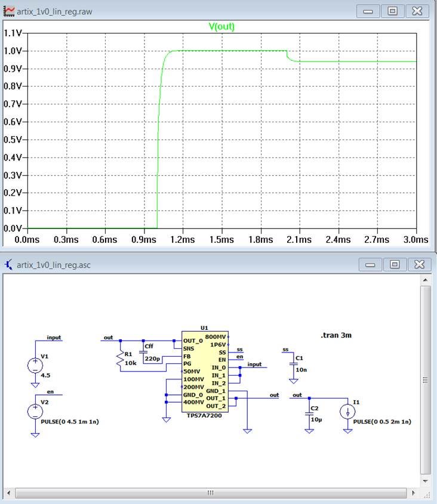Click schematic vertical scrollbar down arrow

[425, 481]
